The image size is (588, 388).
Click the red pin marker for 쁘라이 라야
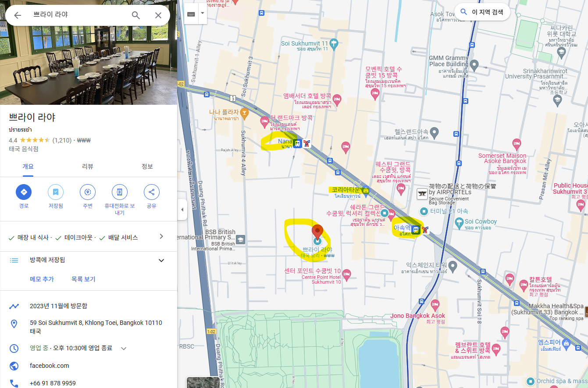317,232
